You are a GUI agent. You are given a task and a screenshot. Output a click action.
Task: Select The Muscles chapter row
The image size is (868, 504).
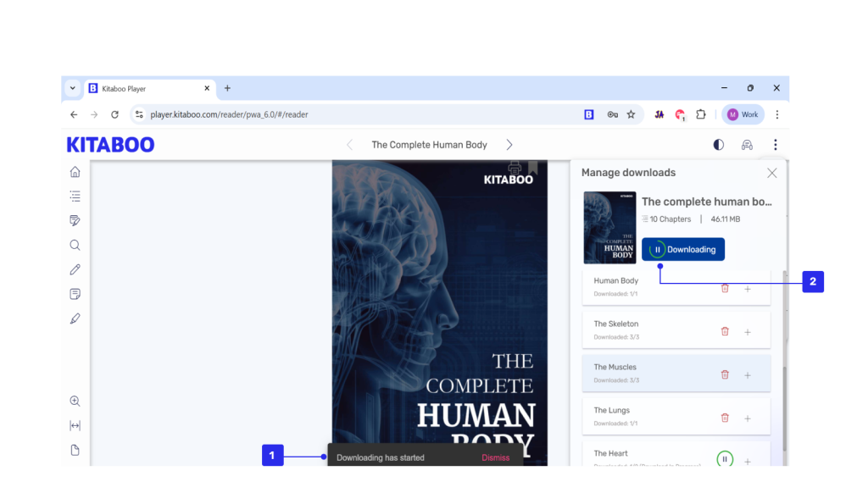(676, 374)
